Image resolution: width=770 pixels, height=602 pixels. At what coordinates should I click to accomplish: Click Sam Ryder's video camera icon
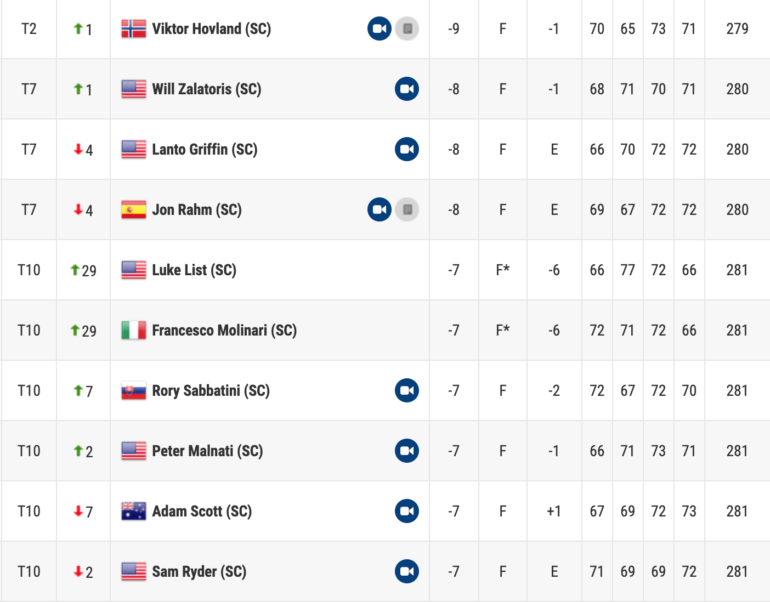[x=406, y=571]
